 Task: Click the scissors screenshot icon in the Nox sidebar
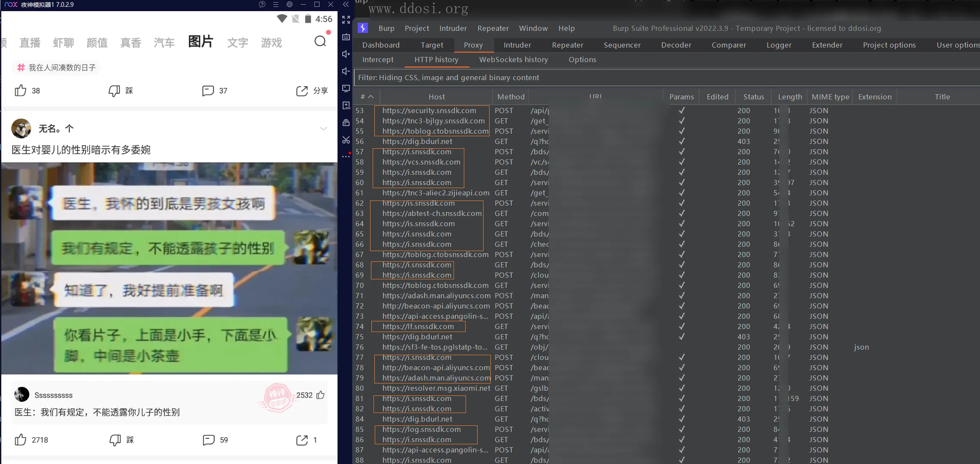point(346,140)
